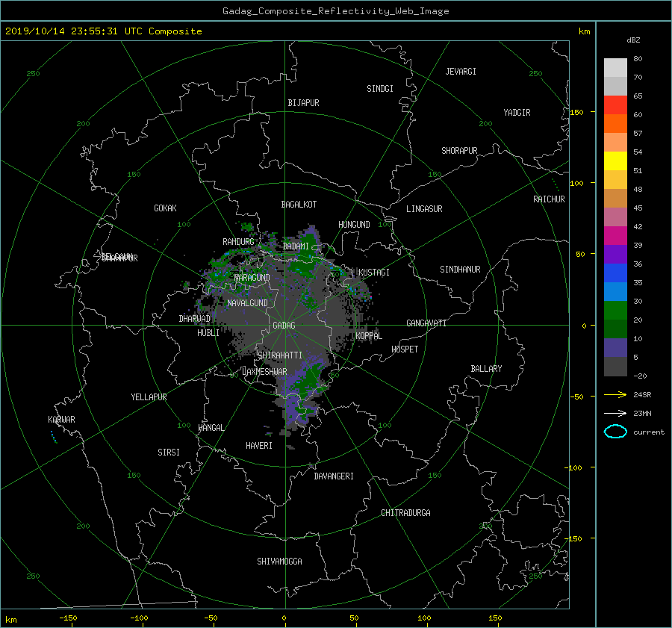The image size is (672, 628).
Task: Select the dark gray -20 to 5 dBZ swatch
Action: [x=615, y=367]
